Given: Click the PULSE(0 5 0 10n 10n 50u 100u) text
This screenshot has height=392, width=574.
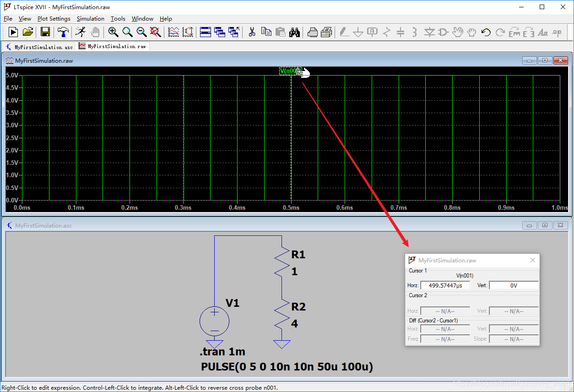Looking at the screenshot, I should (x=287, y=367).
